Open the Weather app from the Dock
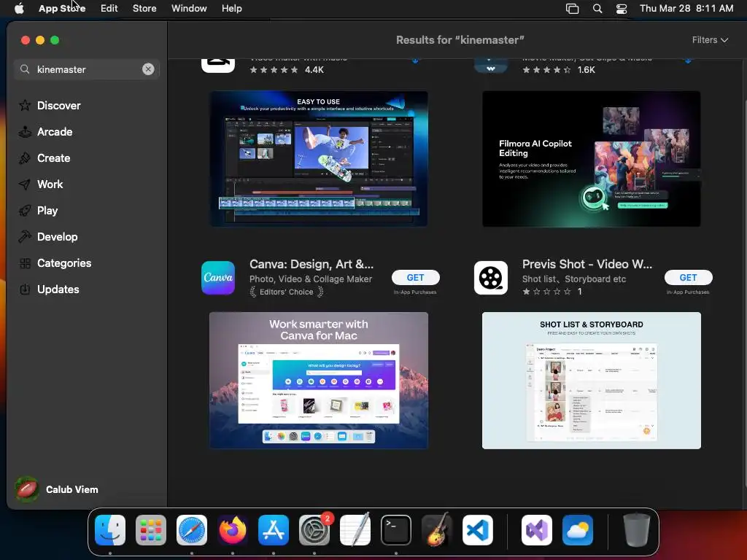Image resolution: width=747 pixels, height=560 pixels. [x=578, y=530]
